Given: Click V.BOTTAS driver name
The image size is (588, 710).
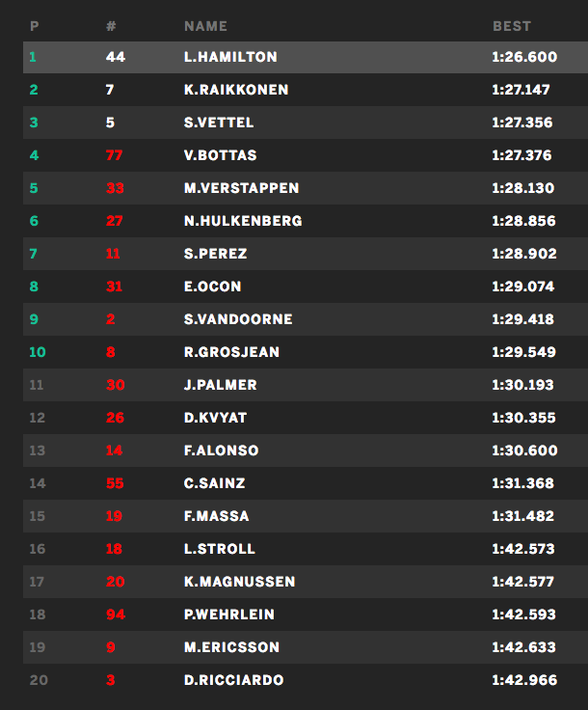Looking at the screenshot, I should point(220,155).
